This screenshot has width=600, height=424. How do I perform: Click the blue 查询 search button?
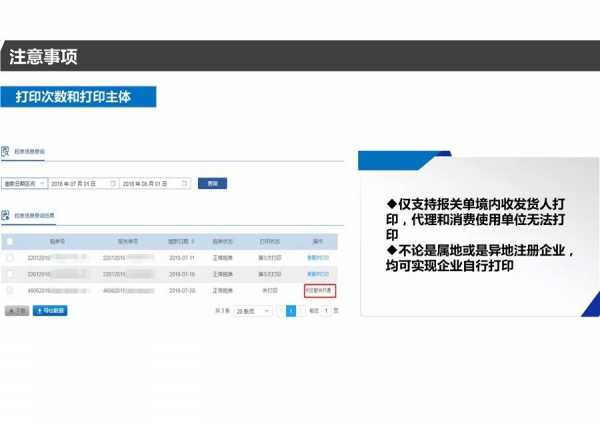point(212,184)
